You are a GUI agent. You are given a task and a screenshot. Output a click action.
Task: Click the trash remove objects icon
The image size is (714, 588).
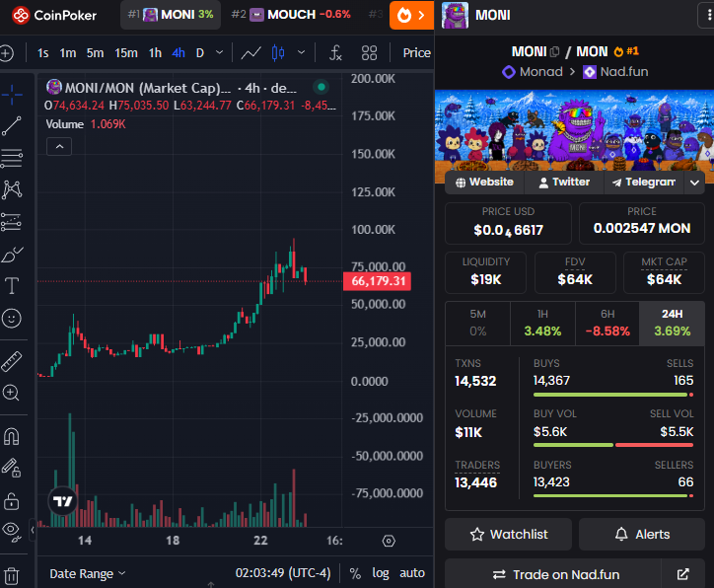pos(12,576)
